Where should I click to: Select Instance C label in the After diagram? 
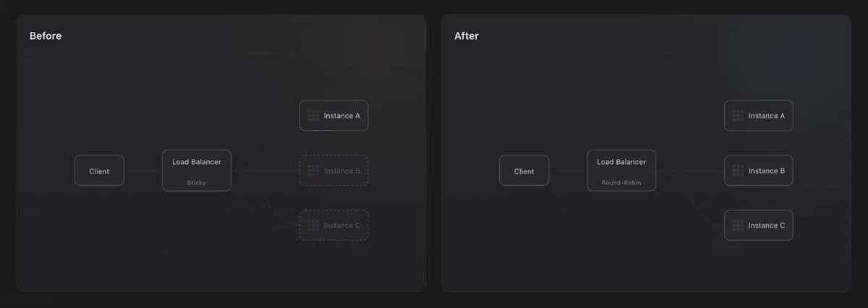point(767,226)
